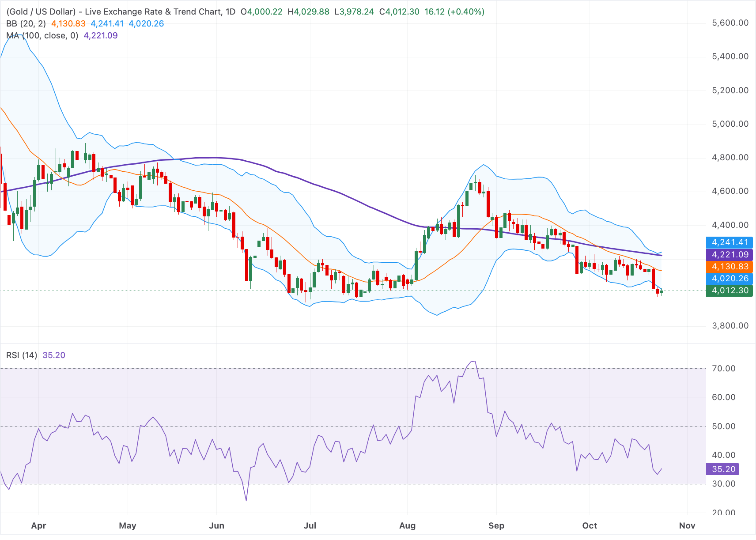Image resolution: width=756 pixels, height=540 pixels.
Task: Click the Nov label on time axis
Action: click(687, 525)
